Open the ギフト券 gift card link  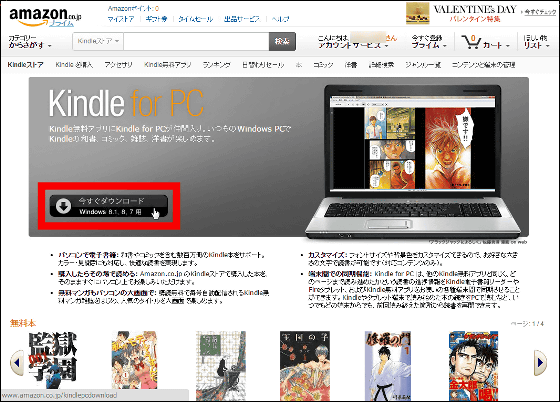[156, 19]
